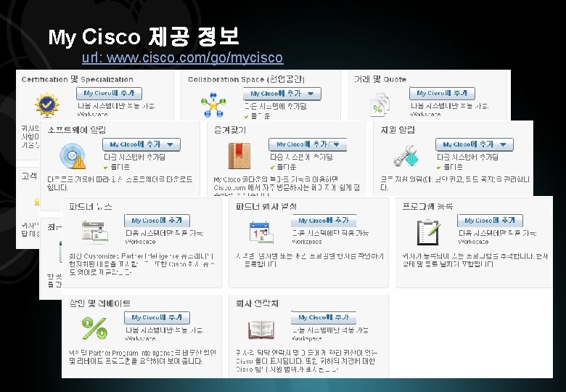Select the "소프트웨어 알림" card title
Screen dimensions: 566x392
[76, 130]
